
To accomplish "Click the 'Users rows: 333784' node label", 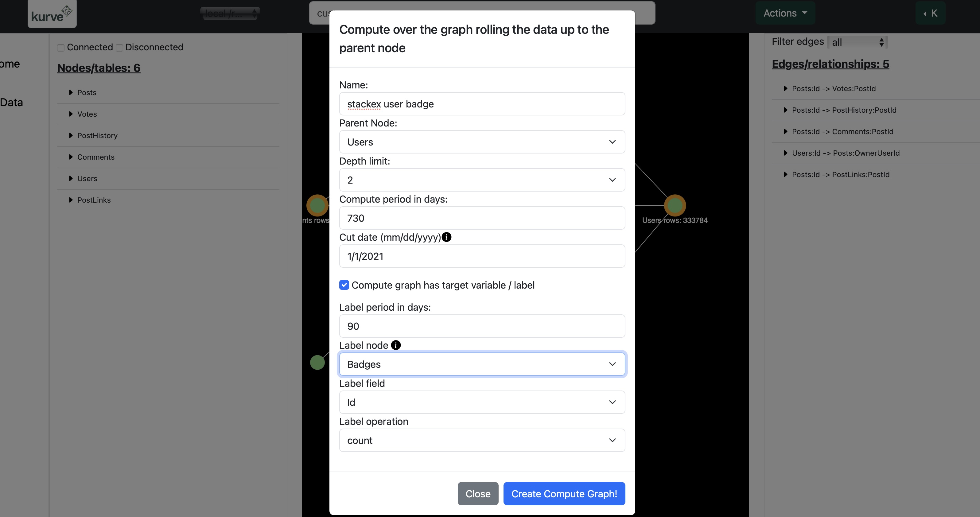I will (675, 220).
